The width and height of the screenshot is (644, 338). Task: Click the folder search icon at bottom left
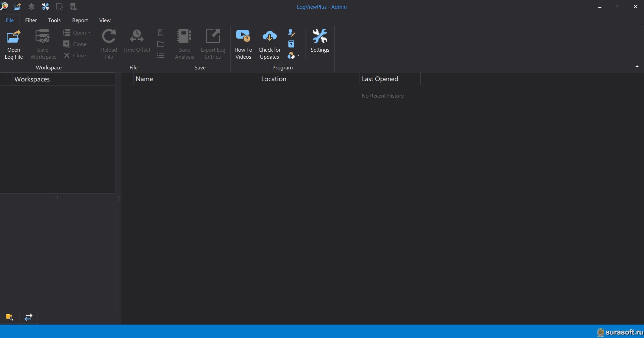pos(9,317)
